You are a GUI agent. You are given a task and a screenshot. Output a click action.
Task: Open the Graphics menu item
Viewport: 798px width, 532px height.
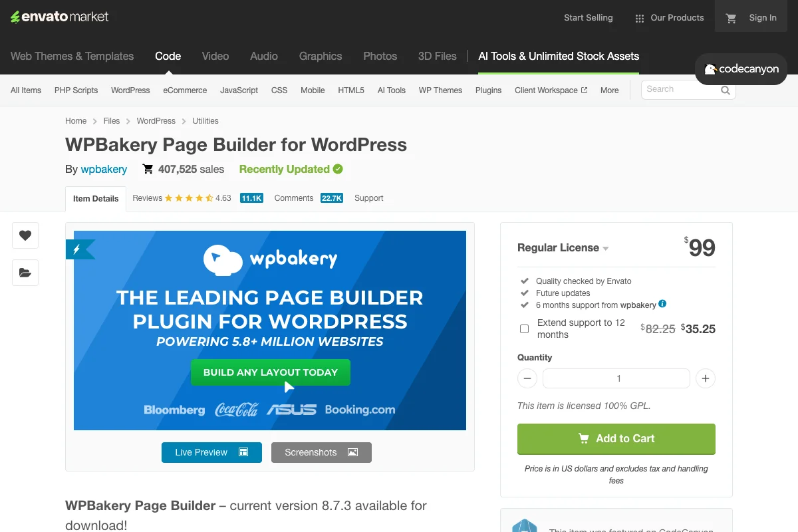(x=321, y=57)
